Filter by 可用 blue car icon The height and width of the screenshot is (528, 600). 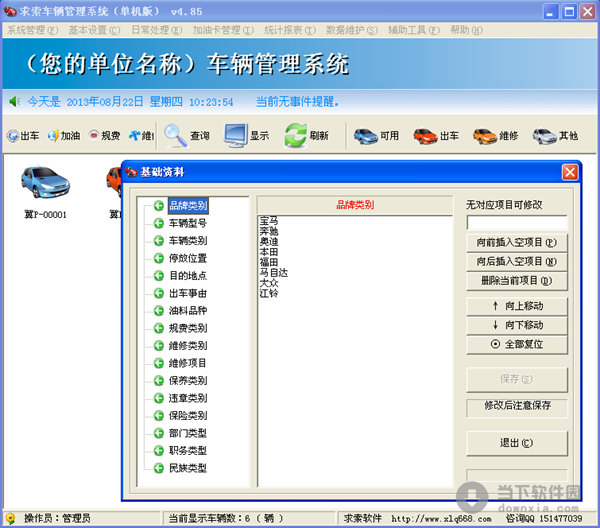click(x=366, y=135)
